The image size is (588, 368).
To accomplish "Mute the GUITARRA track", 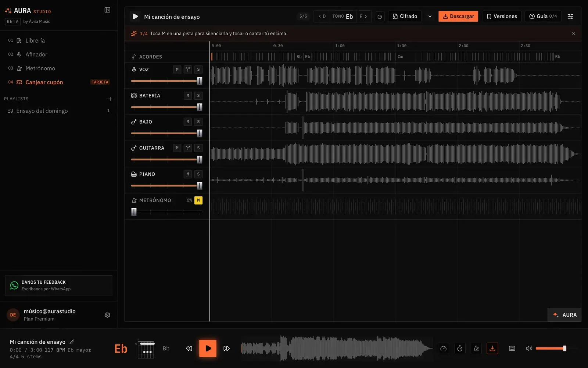I will point(177,148).
